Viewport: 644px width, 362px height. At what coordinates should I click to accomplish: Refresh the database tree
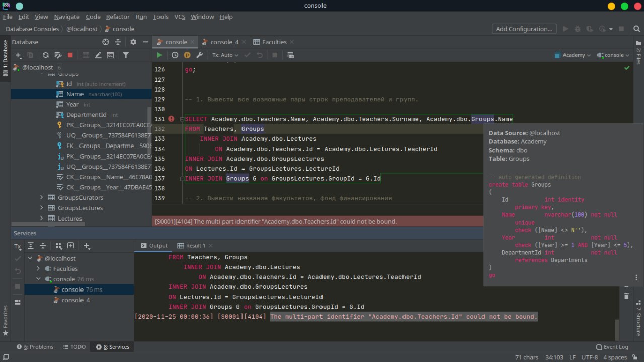[x=45, y=55]
